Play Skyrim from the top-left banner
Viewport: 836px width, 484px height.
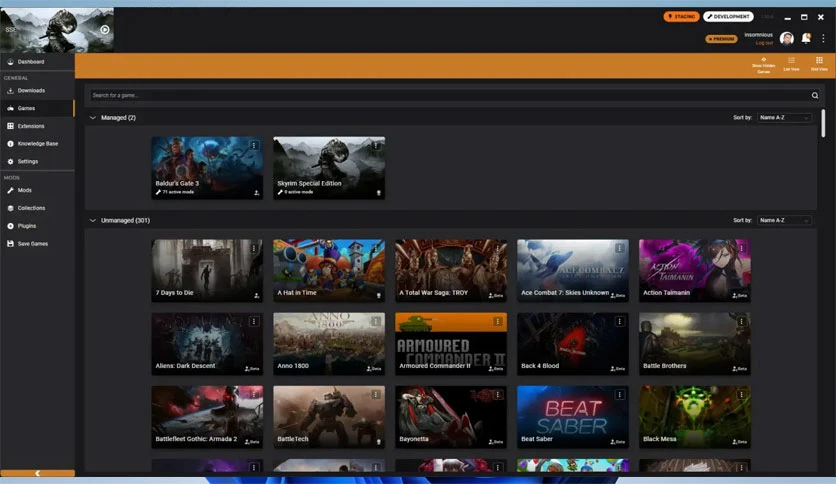click(x=105, y=30)
